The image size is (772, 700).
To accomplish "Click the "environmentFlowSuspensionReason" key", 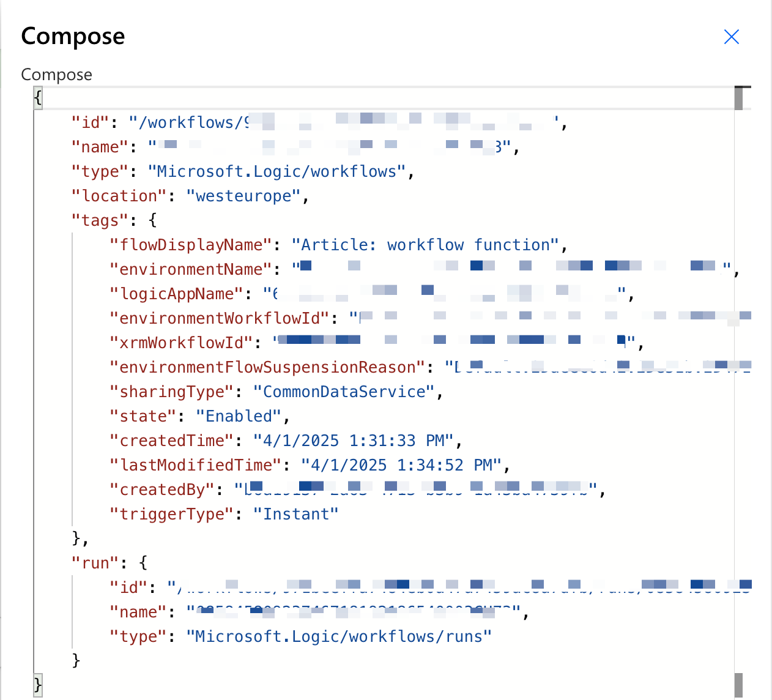I will click(x=267, y=367).
